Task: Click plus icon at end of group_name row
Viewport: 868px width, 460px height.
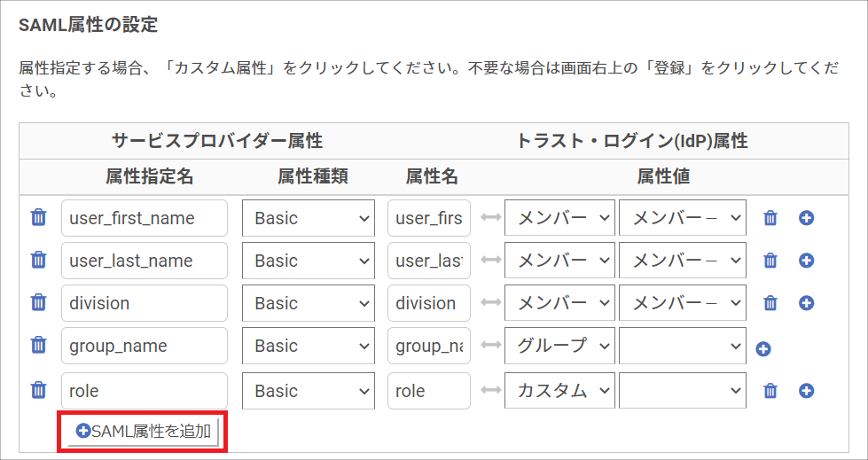Action: point(763,349)
